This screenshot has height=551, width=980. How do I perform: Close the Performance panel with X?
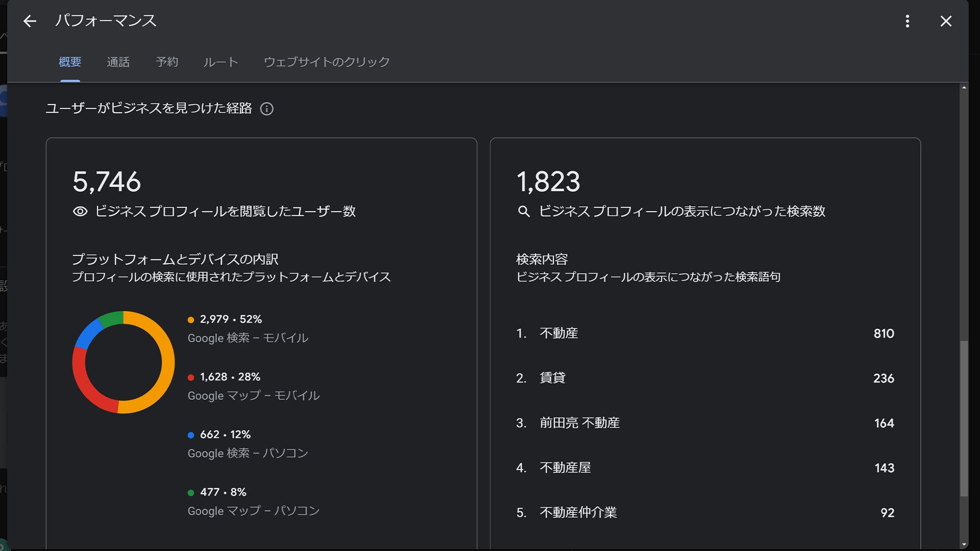[946, 21]
